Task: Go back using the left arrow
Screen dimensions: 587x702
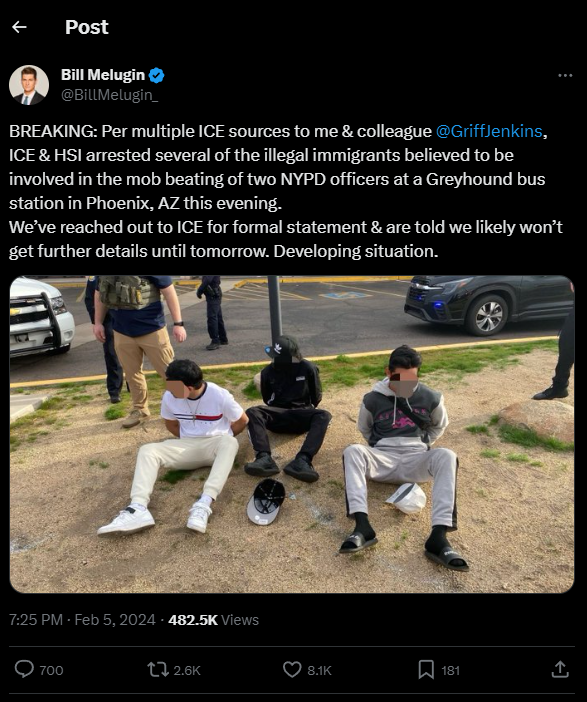Action: click(19, 27)
